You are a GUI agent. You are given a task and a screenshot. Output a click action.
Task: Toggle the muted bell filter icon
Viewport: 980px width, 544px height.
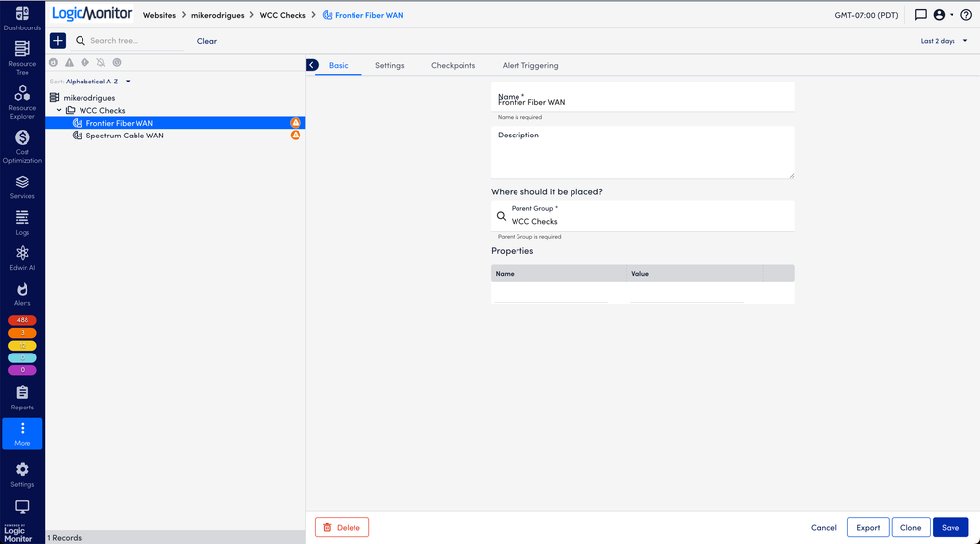pyautogui.click(x=100, y=63)
